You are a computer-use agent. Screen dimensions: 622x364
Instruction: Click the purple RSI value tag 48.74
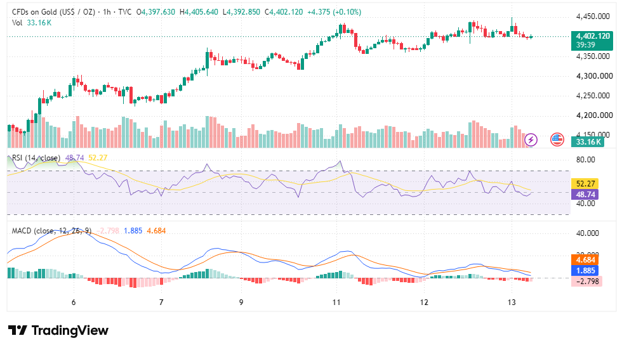585,194
